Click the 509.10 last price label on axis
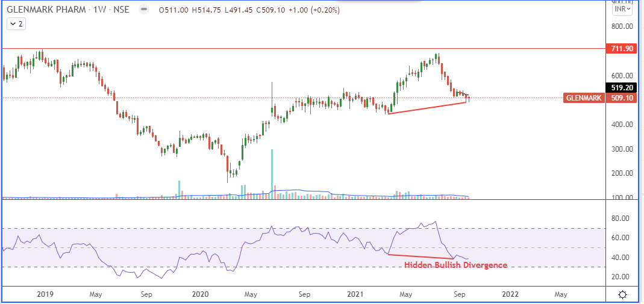The image size is (644, 304). tap(621, 98)
